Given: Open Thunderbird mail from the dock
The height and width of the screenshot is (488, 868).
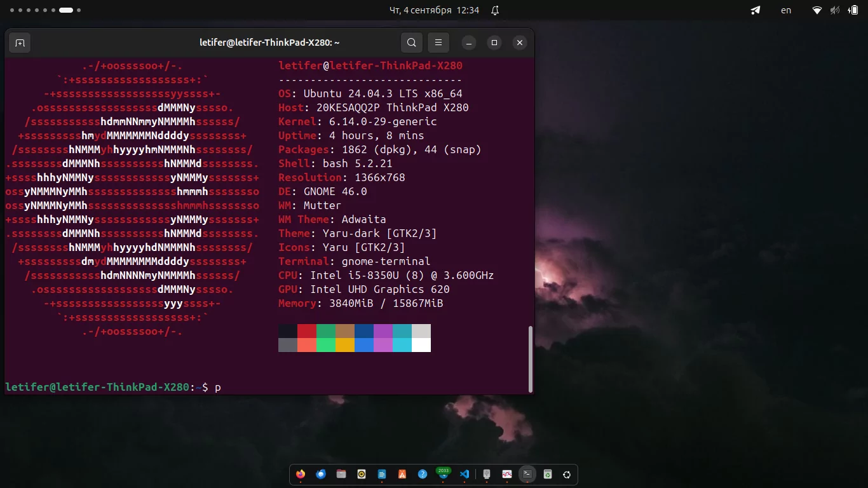Looking at the screenshot, I should pos(321,474).
